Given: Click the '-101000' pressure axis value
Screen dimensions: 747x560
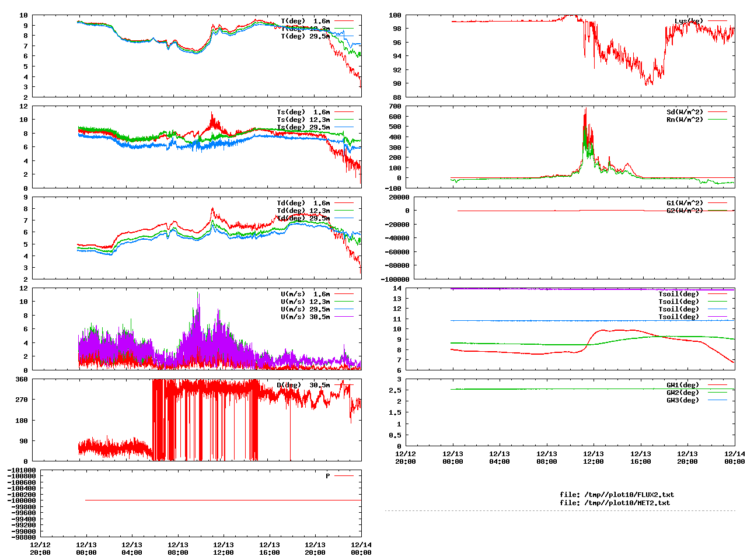Looking at the screenshot, I should coord(22,470).
